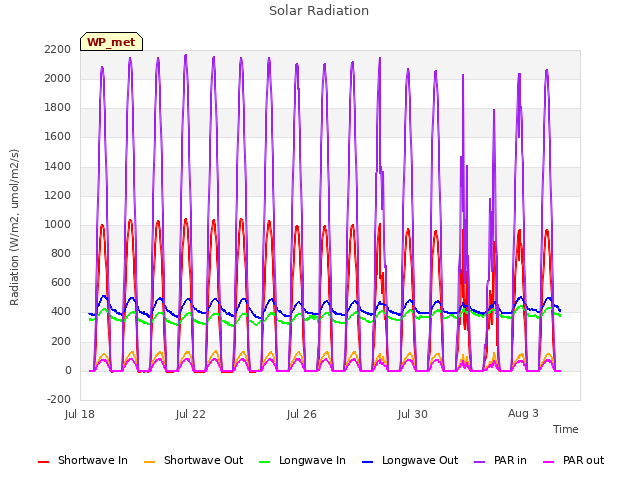Click the 1600 y-axis tick label

pos(58,137)
